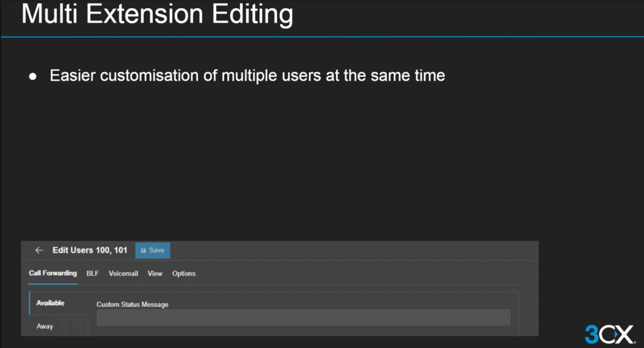The width and height of the screenshot is (644, 348).
Task: Open the BLF tab
Action: 92,274
